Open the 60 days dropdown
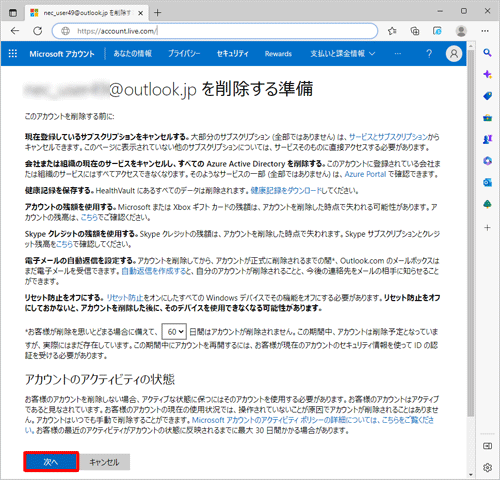Image resolution: width=500 pixels, height=480 pixels. click(x=174, y=332)
